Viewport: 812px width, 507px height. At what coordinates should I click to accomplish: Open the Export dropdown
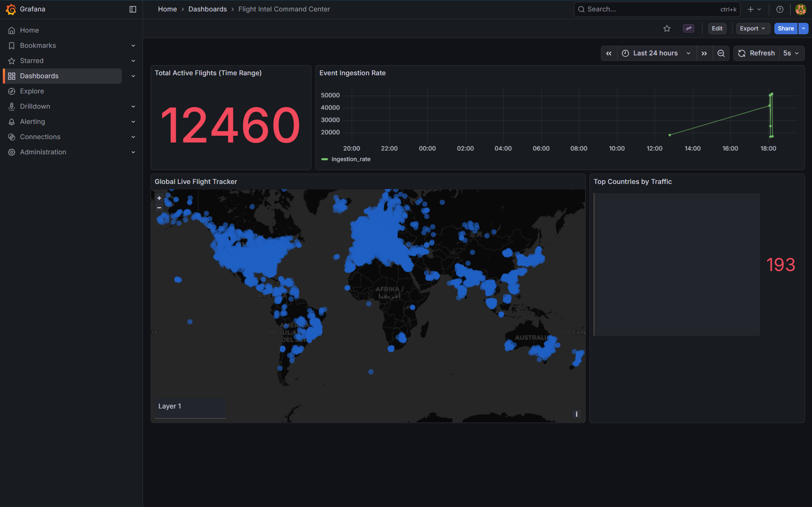click(753, 28)
